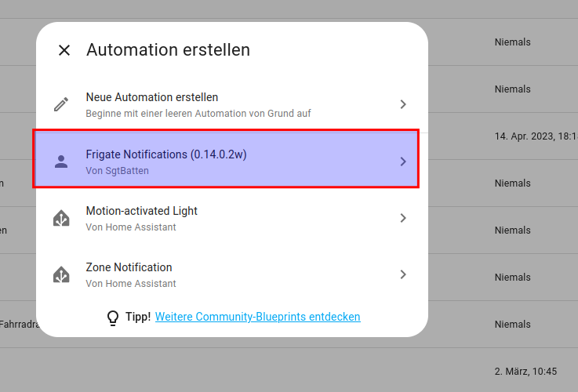The height and width of the screenshot is (392, 578).
Task: Click the pencil icon for new automation
Action: click(61, 104)
